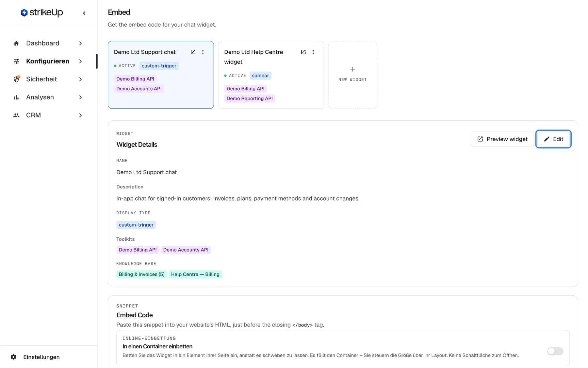Click the plus icon for new widget

point(353,69)
